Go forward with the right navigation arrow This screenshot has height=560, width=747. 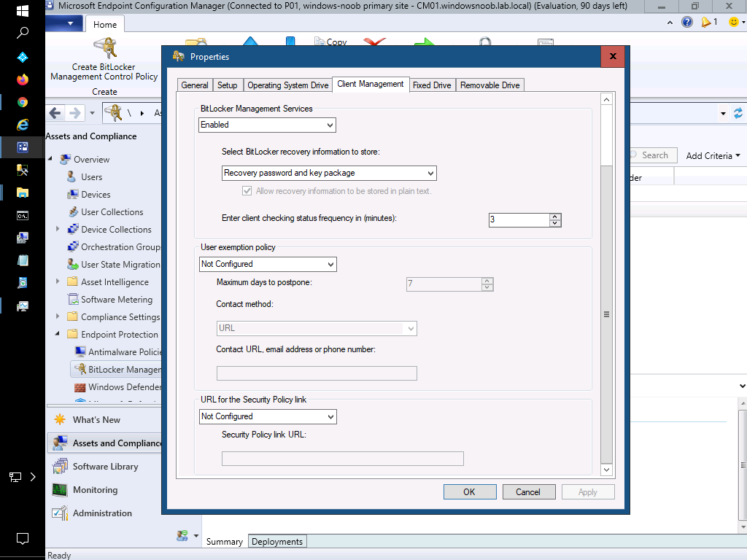click(75, 113)
